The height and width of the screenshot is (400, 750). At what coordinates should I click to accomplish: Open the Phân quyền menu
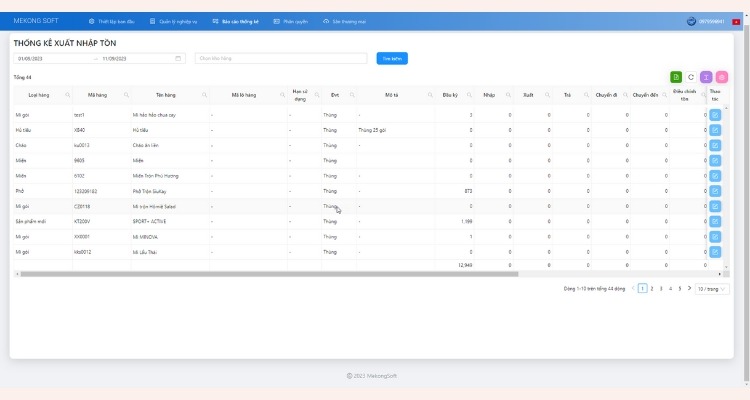pos(290,21)
